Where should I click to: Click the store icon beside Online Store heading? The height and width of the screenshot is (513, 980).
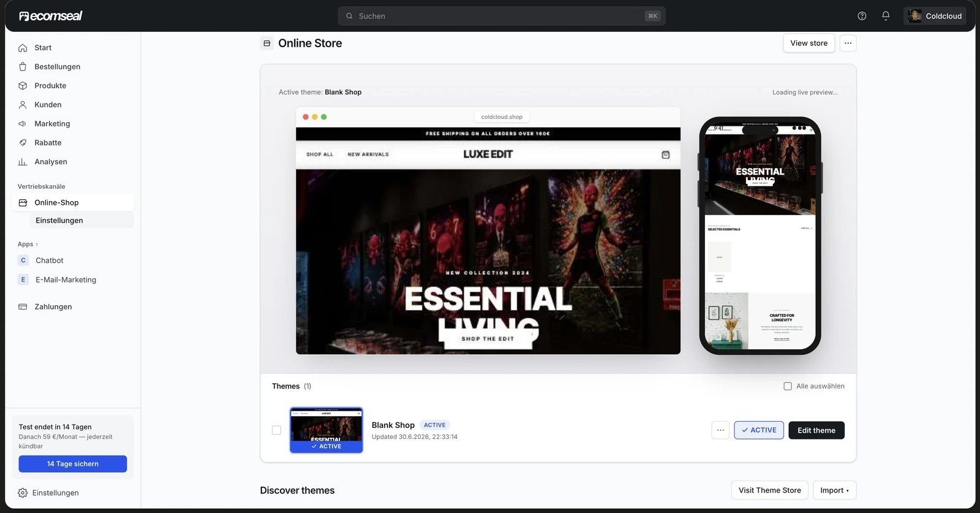[x=267, y=43]
